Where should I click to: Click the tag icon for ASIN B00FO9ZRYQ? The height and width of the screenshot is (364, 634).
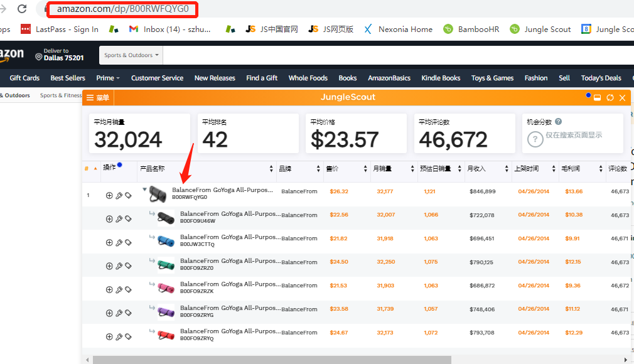click(128, 336)
